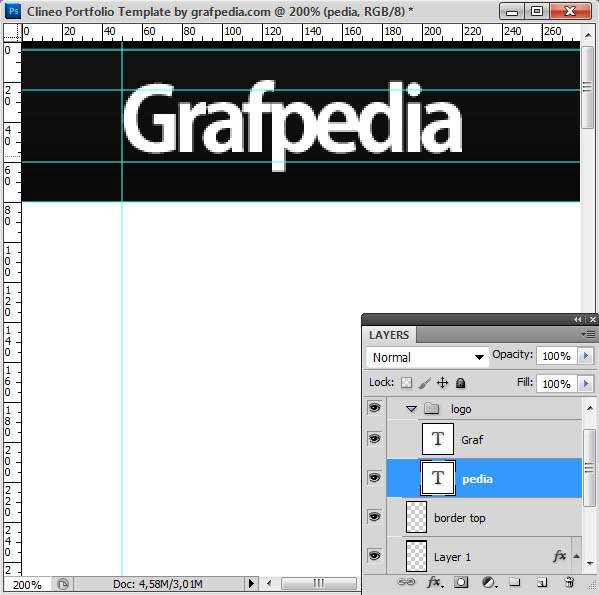The image size is (599, 595).
Task: Open Layers panel options menu icon
Action: [x=588, y=335]
